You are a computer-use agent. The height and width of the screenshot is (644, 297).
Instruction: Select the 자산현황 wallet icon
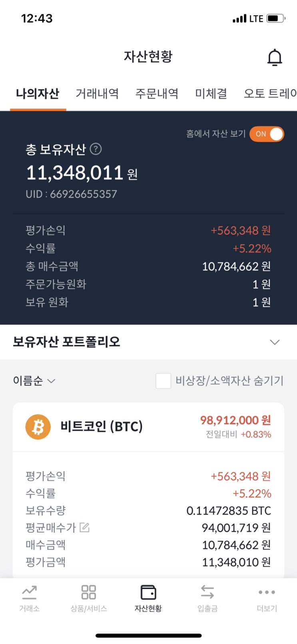(x=148, y=592)
